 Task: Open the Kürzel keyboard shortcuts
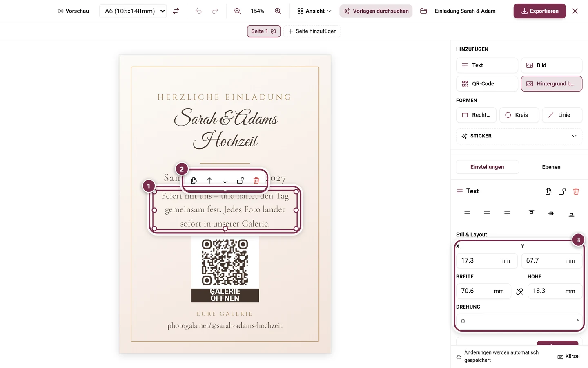[568, 357]
